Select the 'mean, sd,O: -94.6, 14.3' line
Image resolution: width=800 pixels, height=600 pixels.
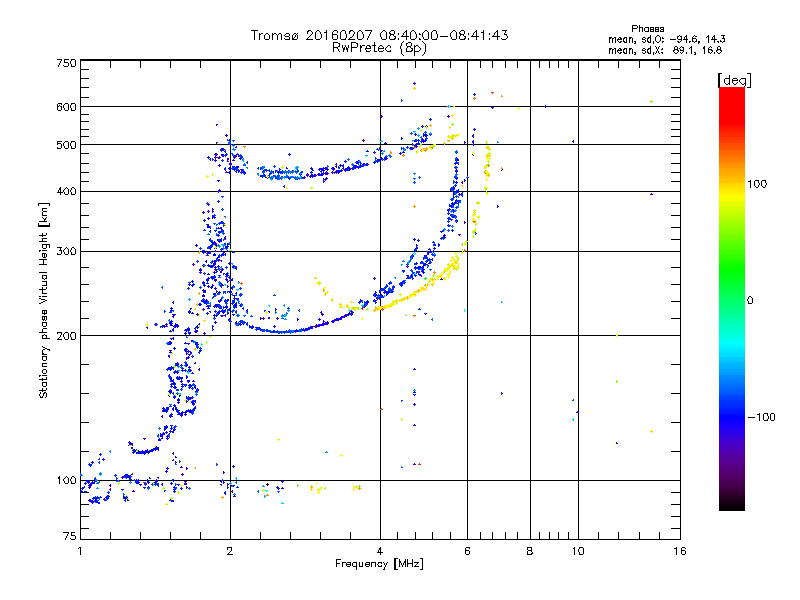tap(666, 39)
